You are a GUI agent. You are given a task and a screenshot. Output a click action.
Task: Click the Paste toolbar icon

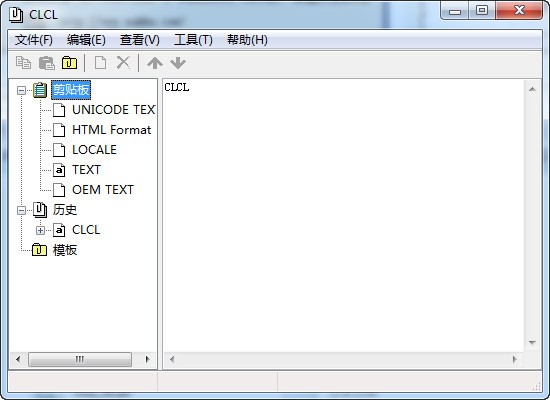click(x=47, y=63)
